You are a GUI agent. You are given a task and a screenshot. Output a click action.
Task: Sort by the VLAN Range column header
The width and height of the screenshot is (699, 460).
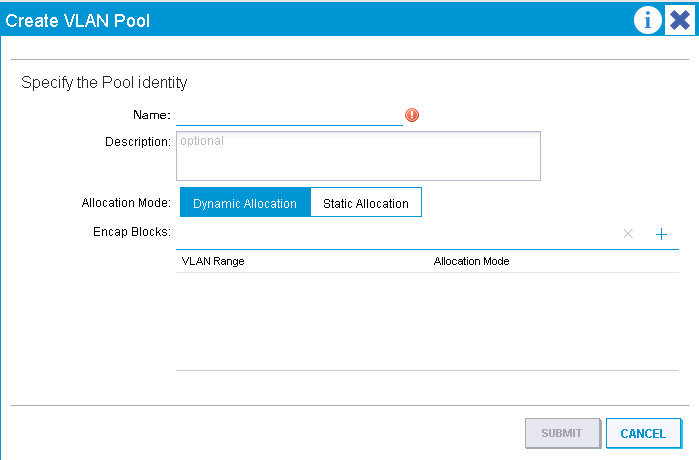(x=213, y=261)
